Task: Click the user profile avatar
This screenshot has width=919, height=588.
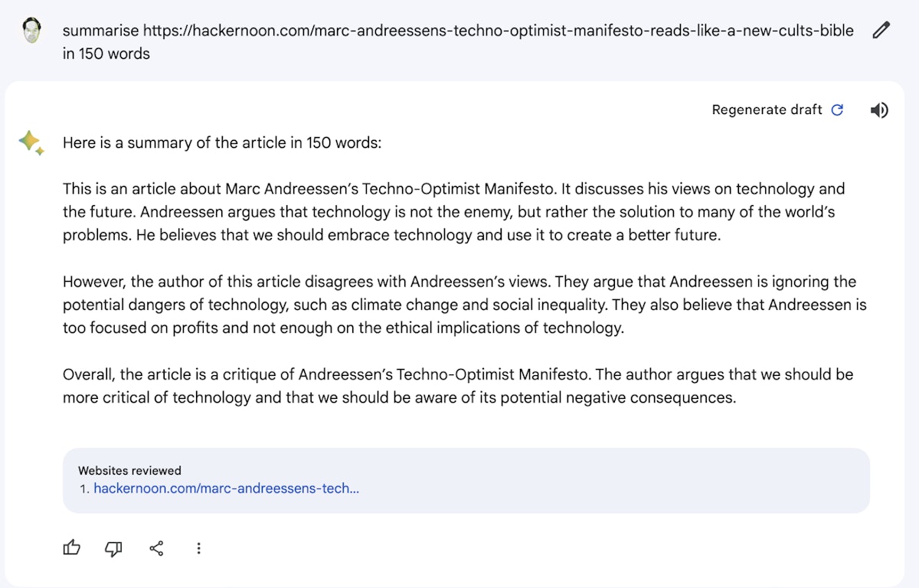Action: (x=31, y=31)
